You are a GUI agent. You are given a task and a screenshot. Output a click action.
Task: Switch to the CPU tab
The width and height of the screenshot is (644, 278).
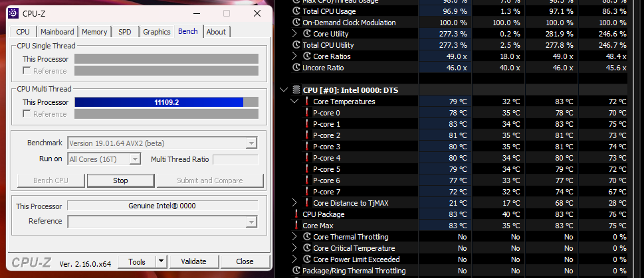click(x=23, y=32)
